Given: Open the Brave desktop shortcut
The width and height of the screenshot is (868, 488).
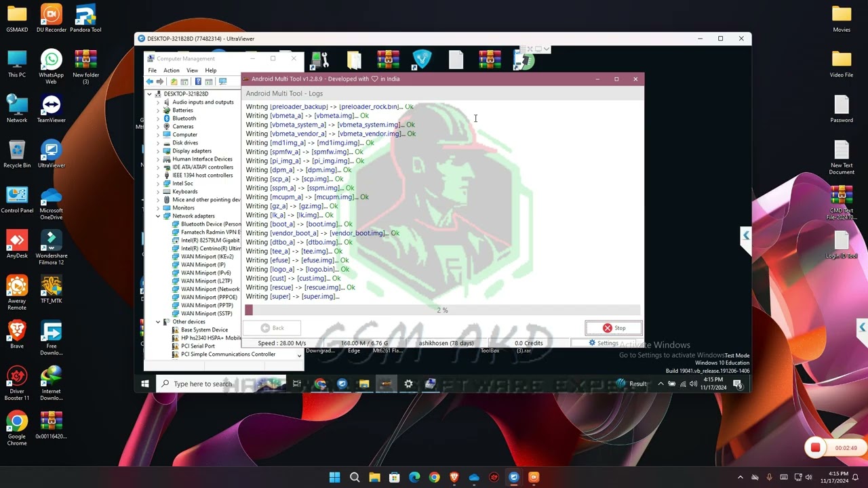Looking at the screenshot, I should [x=17, y=335].
